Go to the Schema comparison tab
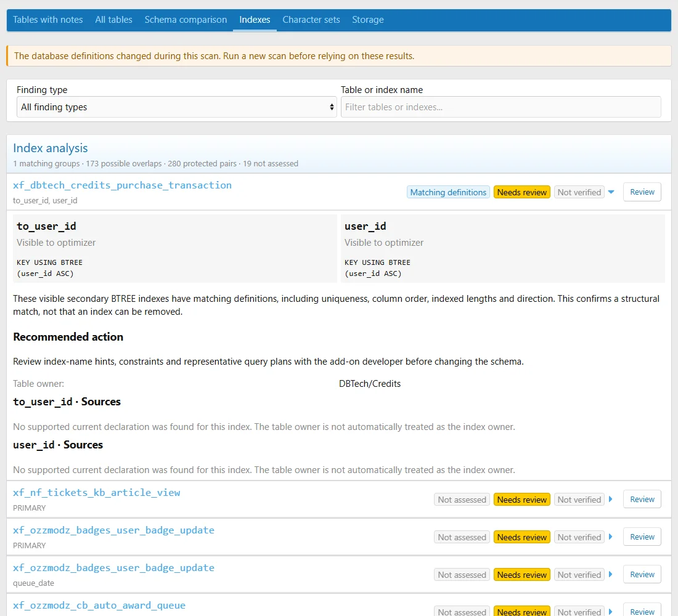 (x=186, y=20)
